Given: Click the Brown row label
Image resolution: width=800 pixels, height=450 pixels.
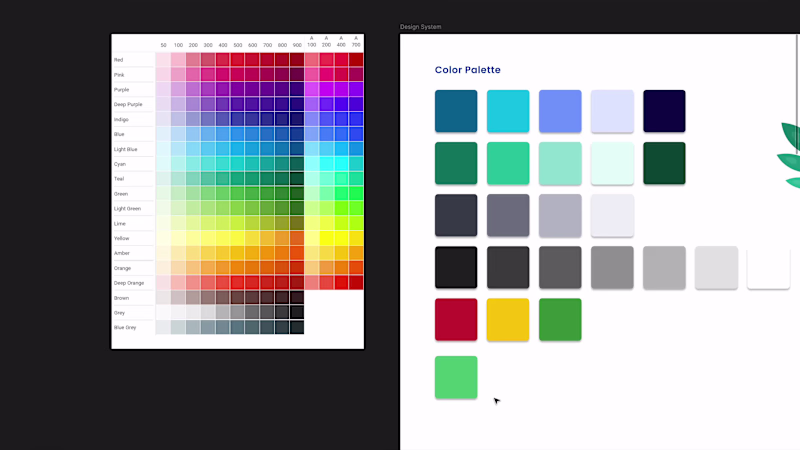Looking at the screenshot, I should click(121, 297).
